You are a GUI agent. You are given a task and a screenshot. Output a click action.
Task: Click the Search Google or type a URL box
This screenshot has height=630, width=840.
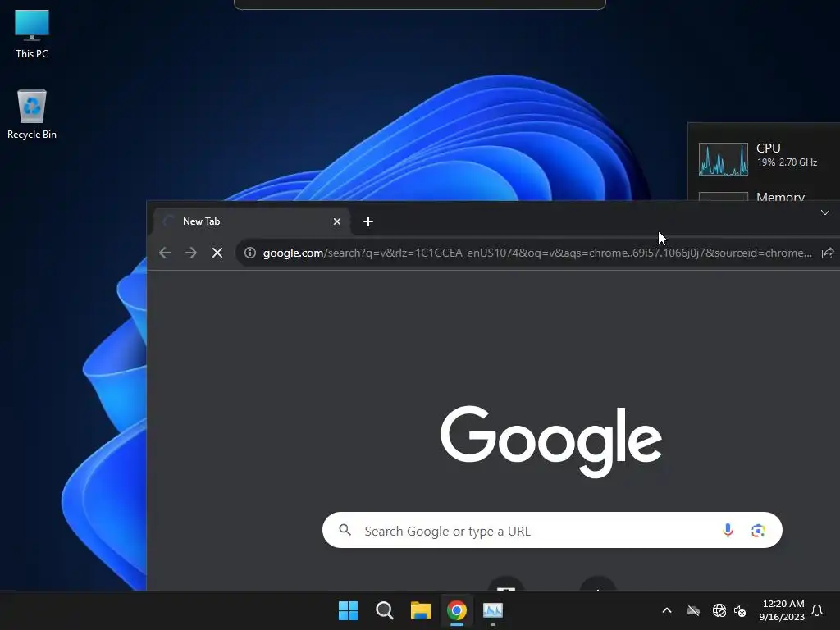click(x=552, y=531)
